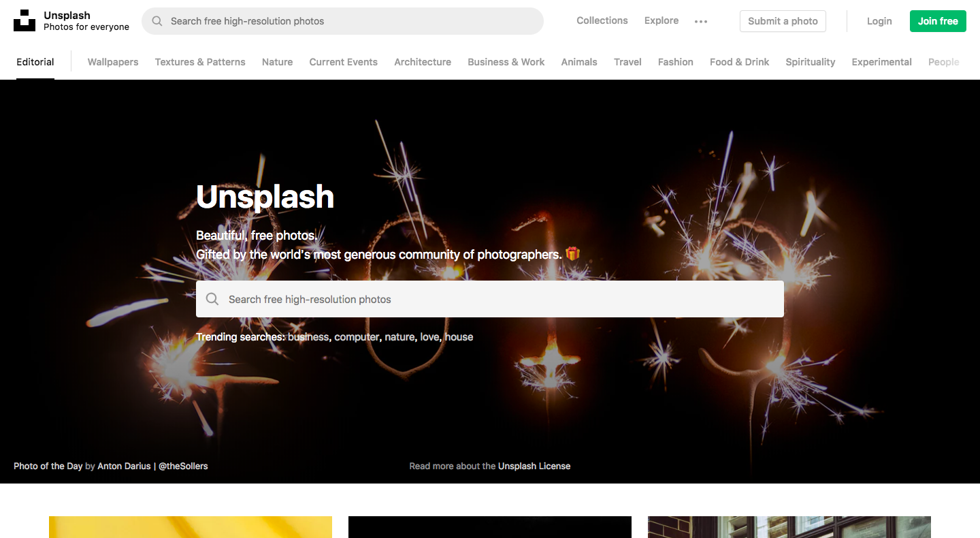980x538 pixels.
Task: Click the Join free button
Action: coord(938,21)
